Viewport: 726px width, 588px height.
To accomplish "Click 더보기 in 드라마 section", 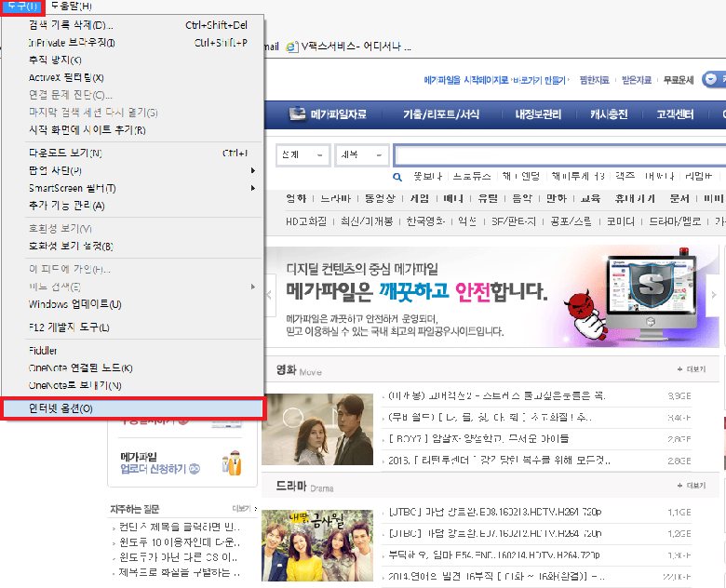I will tap(692, 486).
